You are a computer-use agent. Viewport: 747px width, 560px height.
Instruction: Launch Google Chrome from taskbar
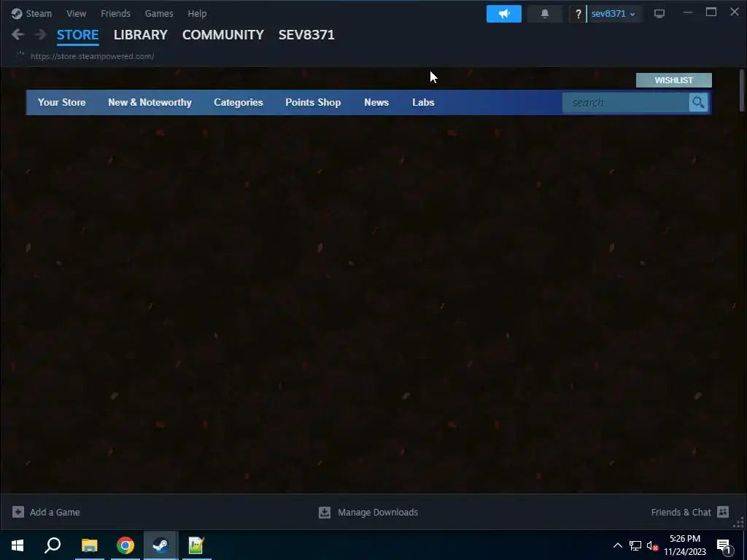coord(125,545)
